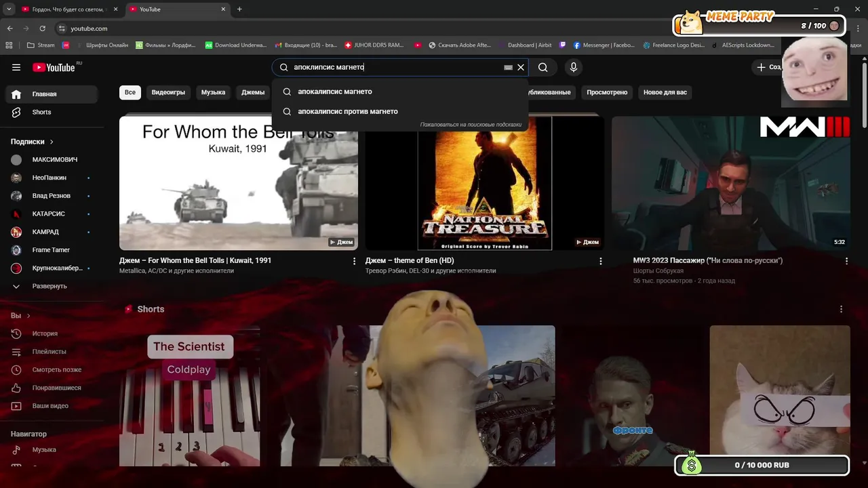
Task: Open Крупнокалибер... channel subscription
Action: point(51,268)
